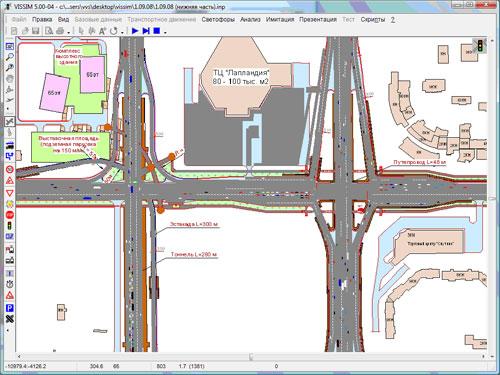Screen dimensions: 500x375
Task: Click the ТЦ "Лапландия" building label
Action: coord(241,77)
